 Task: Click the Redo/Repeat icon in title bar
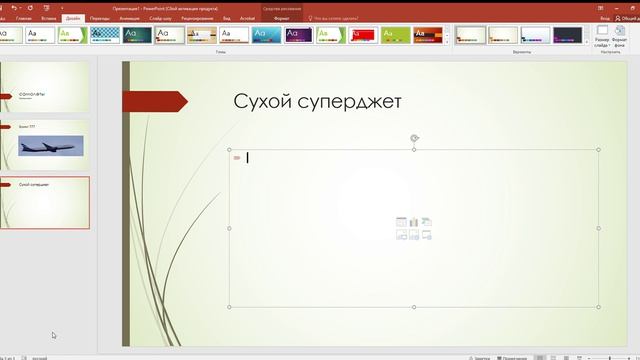(x=30, y=8)
